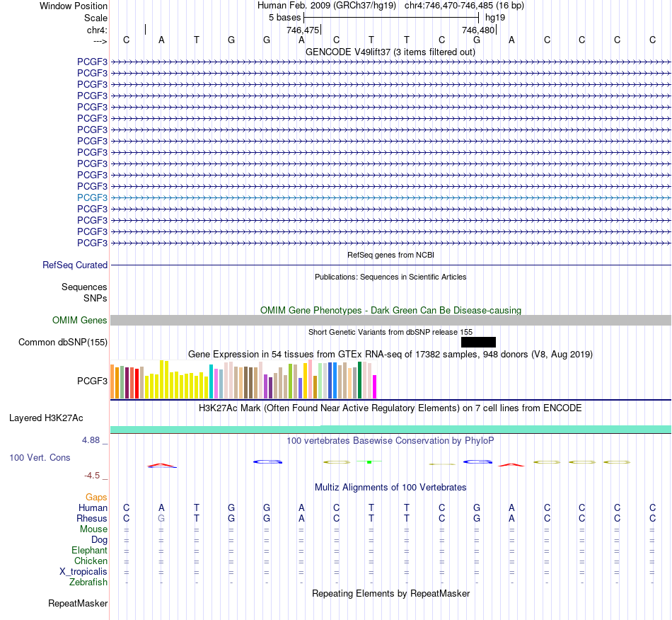
Task: Click the RepeatMasker track label
Action: click(78, 603)
